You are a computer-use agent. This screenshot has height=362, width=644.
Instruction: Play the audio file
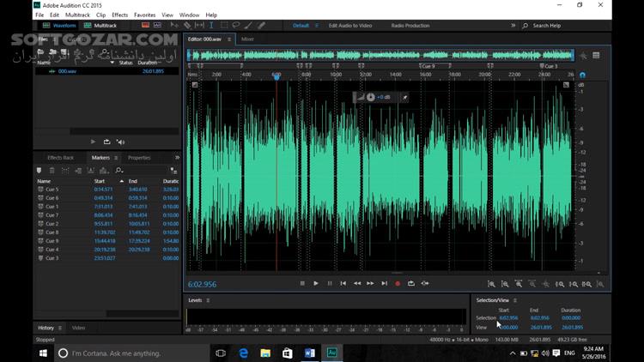tap(315, 283)
